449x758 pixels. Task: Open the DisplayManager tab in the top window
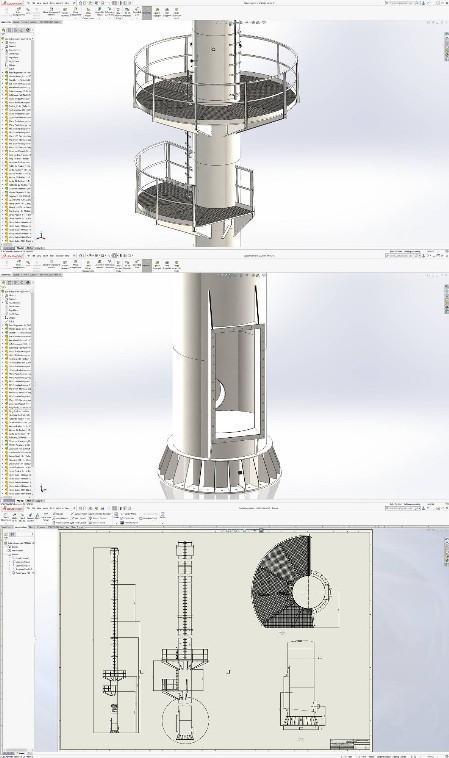(x=28, y=30)
